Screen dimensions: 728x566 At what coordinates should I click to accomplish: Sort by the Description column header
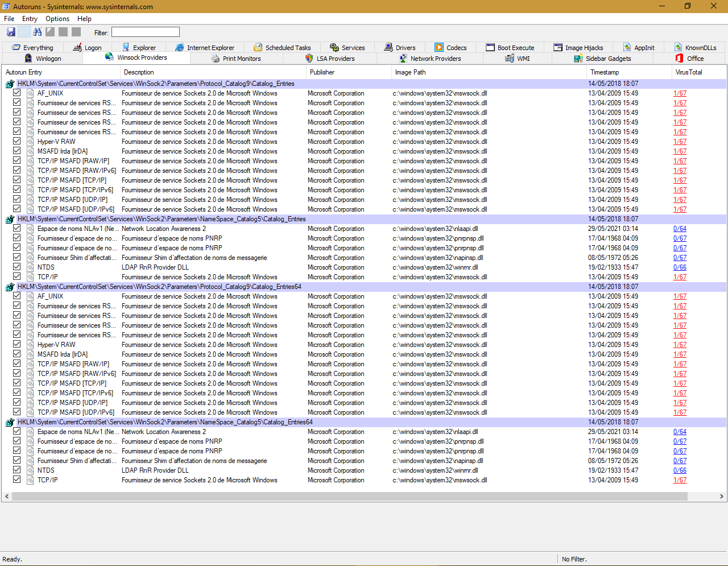[x=213, y=72]
